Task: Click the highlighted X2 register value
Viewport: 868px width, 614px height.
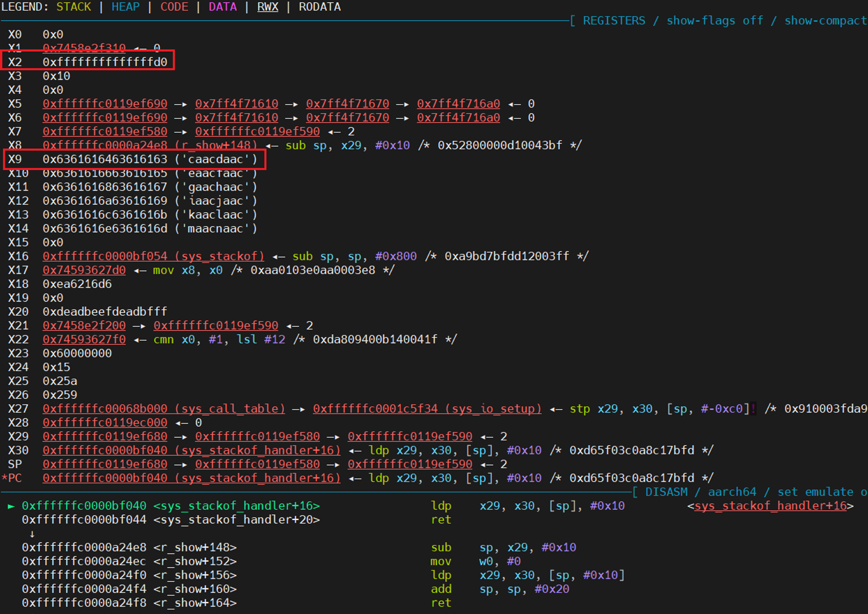Action: point(105,62)
